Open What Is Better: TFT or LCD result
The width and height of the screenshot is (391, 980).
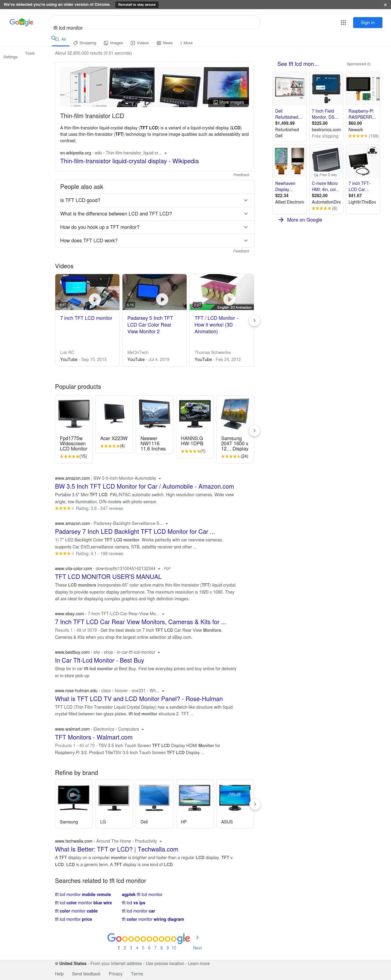[116, 849]
